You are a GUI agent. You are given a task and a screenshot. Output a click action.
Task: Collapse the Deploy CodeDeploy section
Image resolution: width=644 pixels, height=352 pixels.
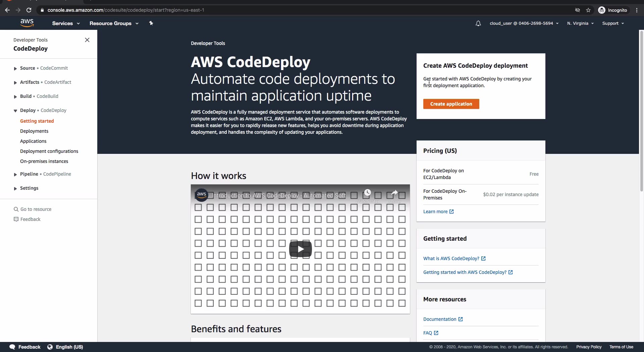coord(15,111)
